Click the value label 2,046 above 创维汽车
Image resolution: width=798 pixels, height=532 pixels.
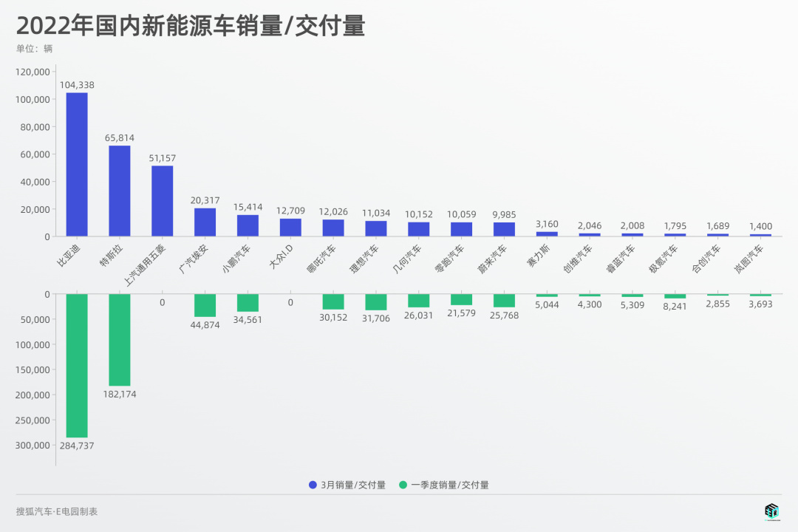(590, 225)
